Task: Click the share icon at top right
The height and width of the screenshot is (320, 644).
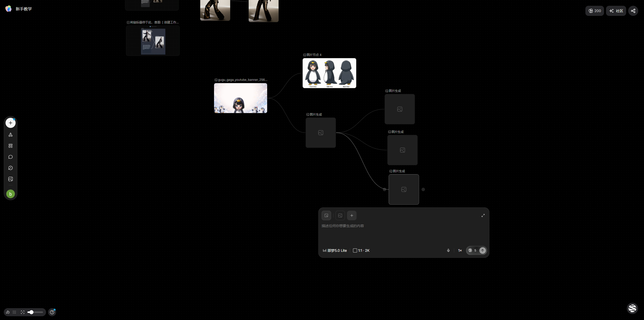Action: coord(633,11)
